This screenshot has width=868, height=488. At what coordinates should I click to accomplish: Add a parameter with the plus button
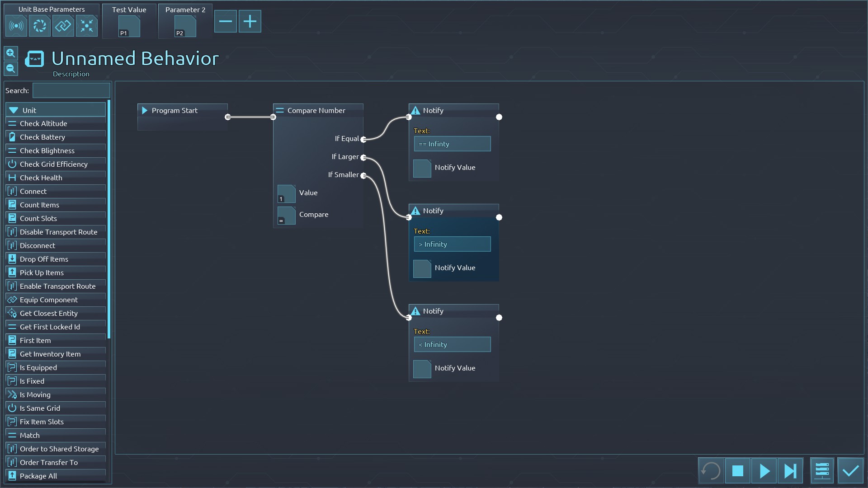[x=250, y=21]
